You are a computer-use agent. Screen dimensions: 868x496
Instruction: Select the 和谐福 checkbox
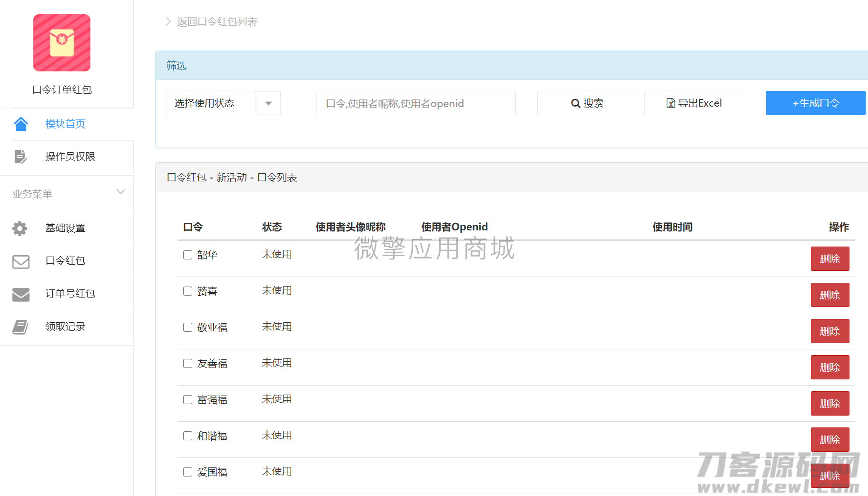pos(188,436)
